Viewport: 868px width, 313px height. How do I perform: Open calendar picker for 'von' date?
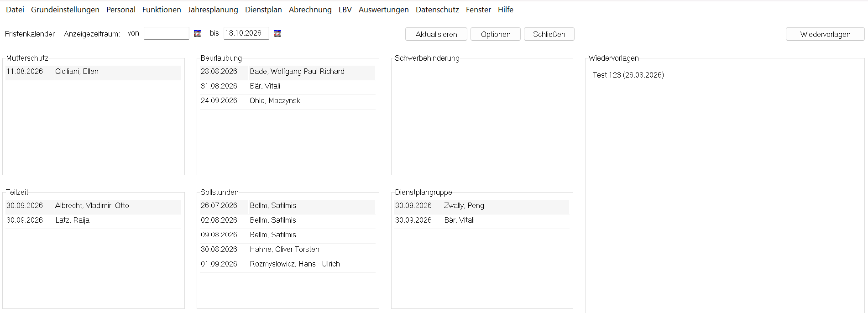pyautogui.click(x=198, y=33)
